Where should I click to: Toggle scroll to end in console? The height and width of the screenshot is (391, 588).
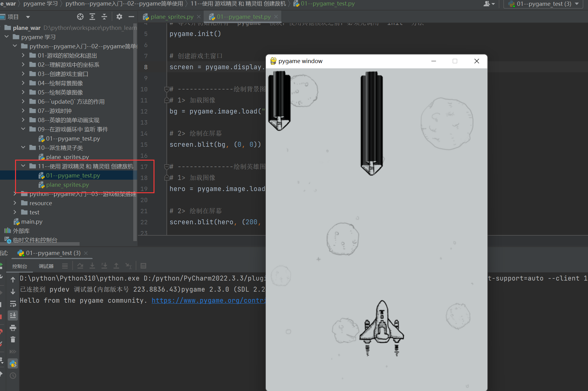click(x=13, y=315)
